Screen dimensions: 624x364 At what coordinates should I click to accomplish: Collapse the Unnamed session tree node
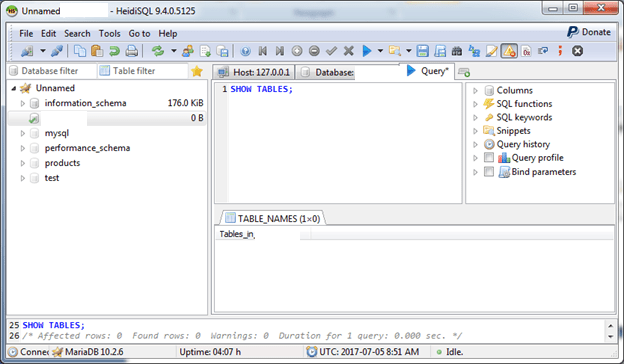[14, 88]
